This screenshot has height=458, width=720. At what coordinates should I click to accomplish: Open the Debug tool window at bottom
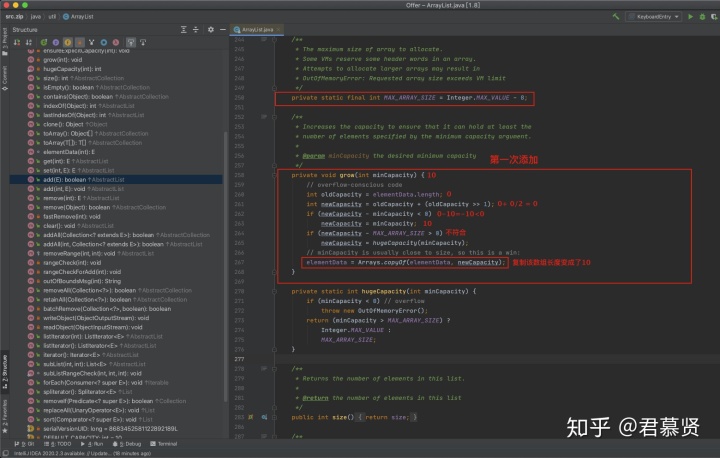pos(127,444)
